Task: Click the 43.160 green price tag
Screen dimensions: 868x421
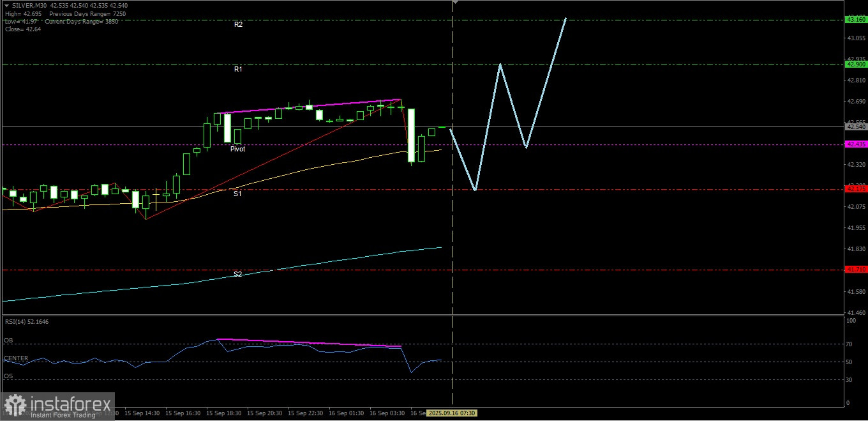Action: (x=856, y=20)
